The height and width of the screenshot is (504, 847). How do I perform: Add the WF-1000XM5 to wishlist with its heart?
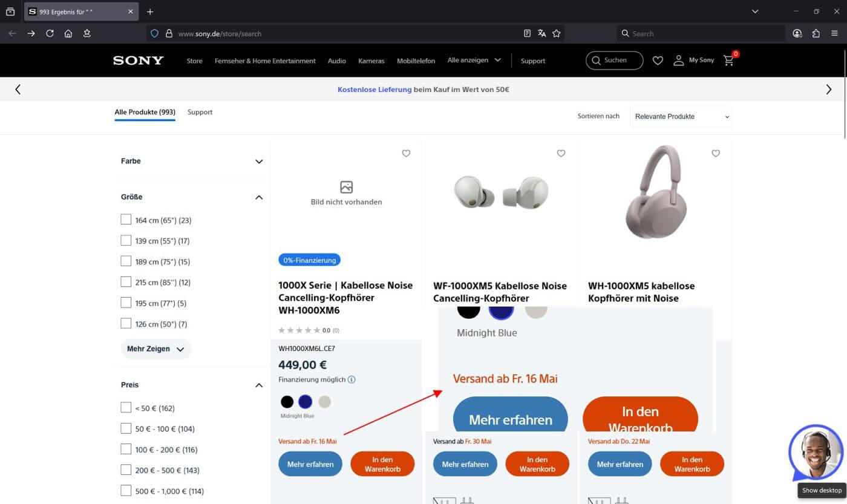click(x=561, y=154)
